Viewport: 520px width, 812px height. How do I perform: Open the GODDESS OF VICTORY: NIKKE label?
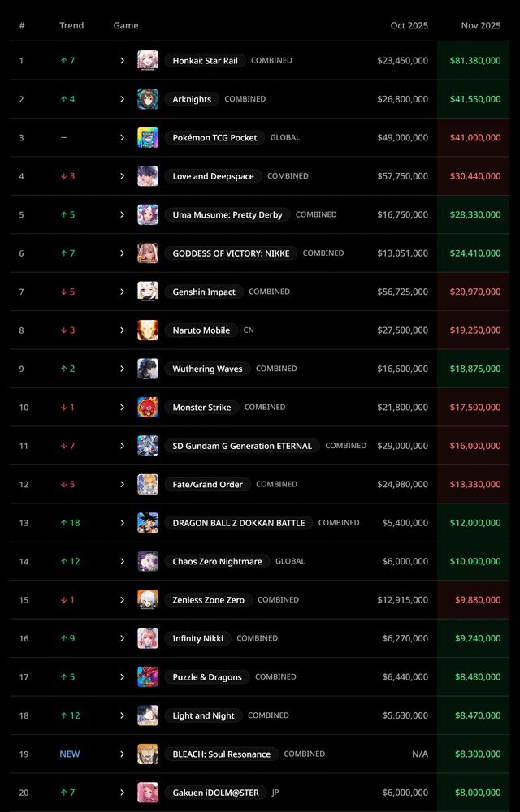(x=231, y=253)
